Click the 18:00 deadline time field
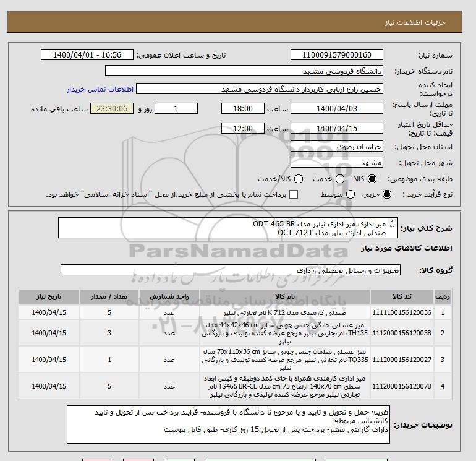Viewport: 476px width, 461px height. 243,108
